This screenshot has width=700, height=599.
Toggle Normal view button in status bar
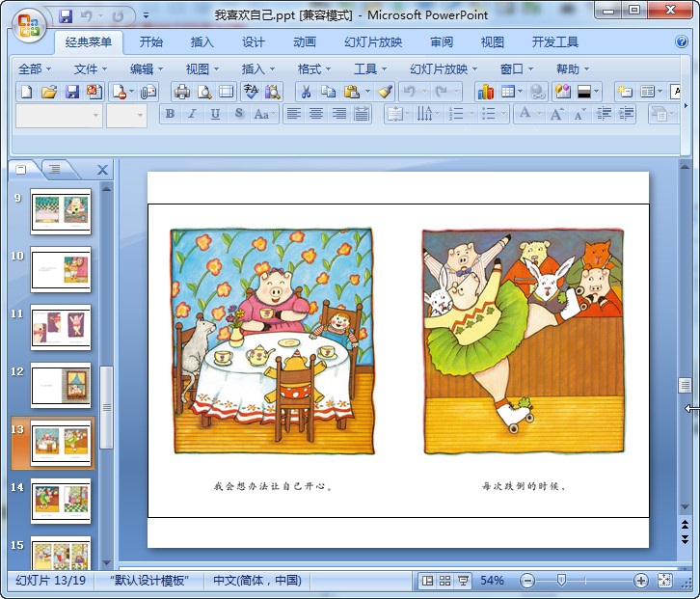[x=427, y=581]
